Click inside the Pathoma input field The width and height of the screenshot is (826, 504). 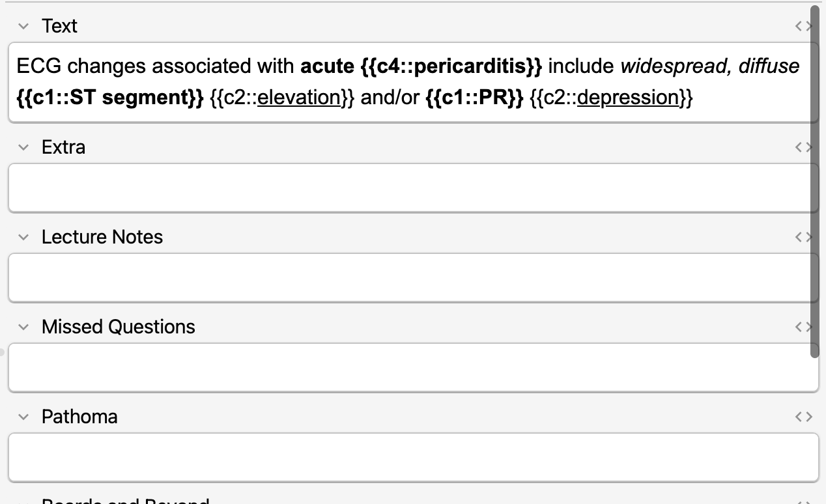coord(413,457)
